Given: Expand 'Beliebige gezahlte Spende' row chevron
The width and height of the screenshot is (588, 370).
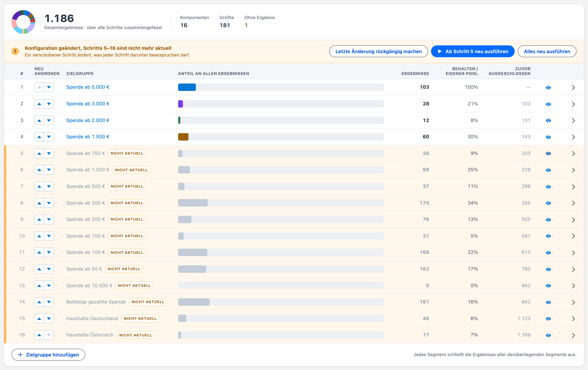Looking at the screenshot, I should coord(573,302).
